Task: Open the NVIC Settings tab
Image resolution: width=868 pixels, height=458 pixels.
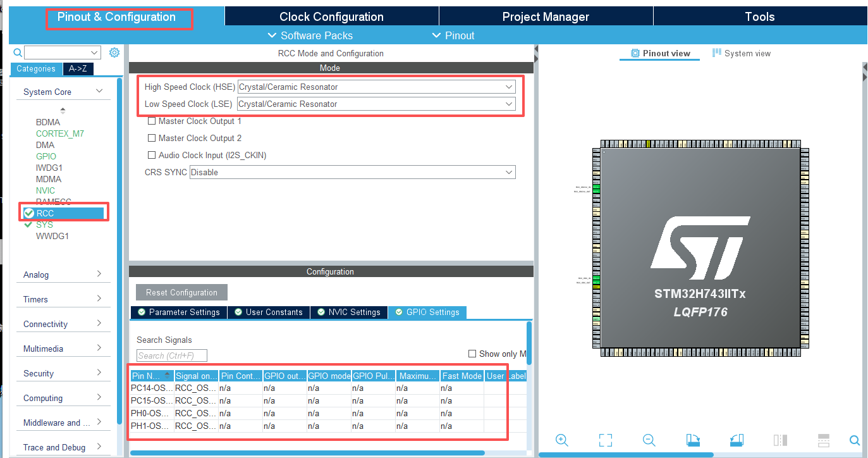Action: click(x=348, y=313)
